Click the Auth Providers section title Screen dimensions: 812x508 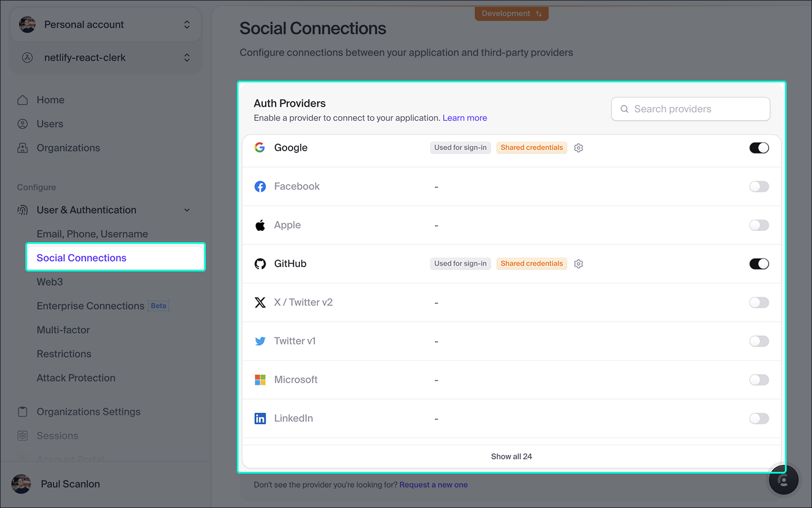point(290,103)
